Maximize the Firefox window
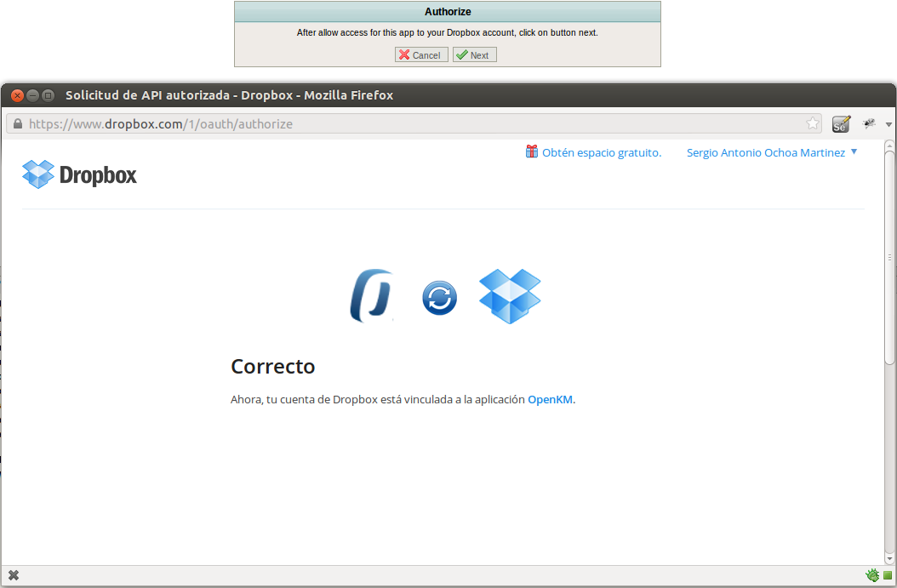Viewport: 897px width, 588px height. 48,95
